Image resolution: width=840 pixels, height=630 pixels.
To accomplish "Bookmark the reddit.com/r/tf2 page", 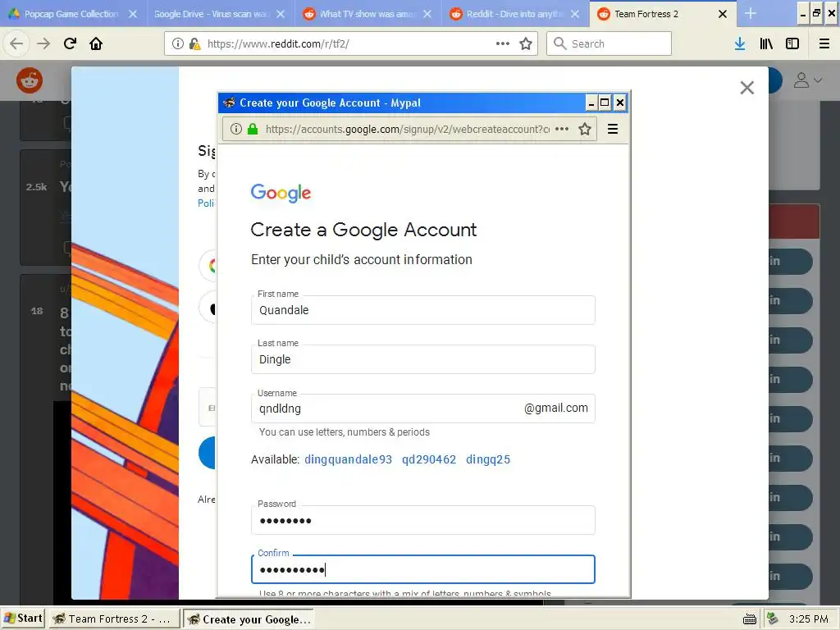I will click(x=526, y=43).
